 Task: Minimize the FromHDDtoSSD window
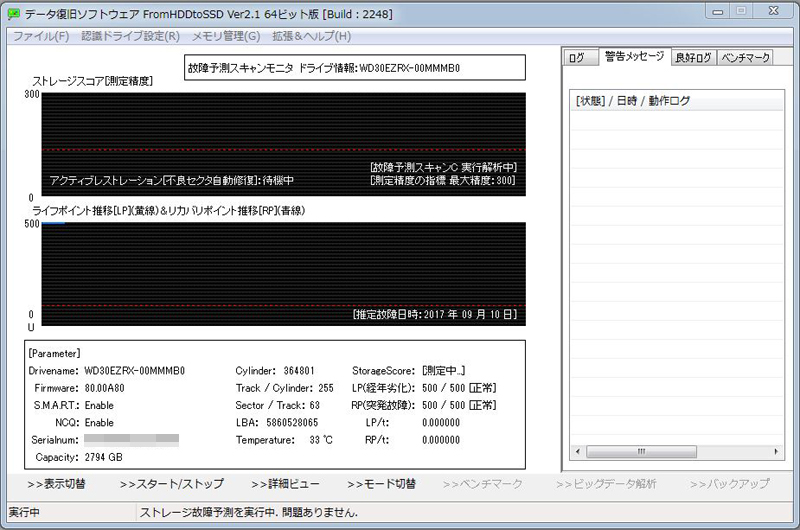tap(718, 11)
